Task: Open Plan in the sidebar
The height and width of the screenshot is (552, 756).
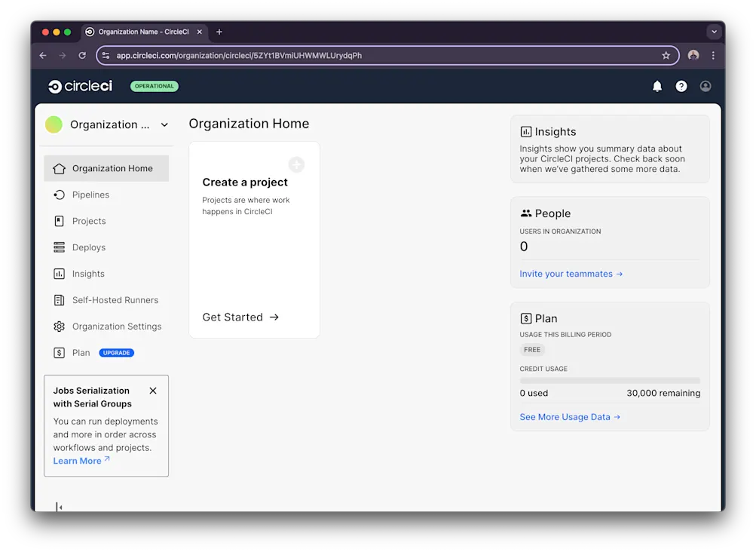Action: [x=106, y=353]
